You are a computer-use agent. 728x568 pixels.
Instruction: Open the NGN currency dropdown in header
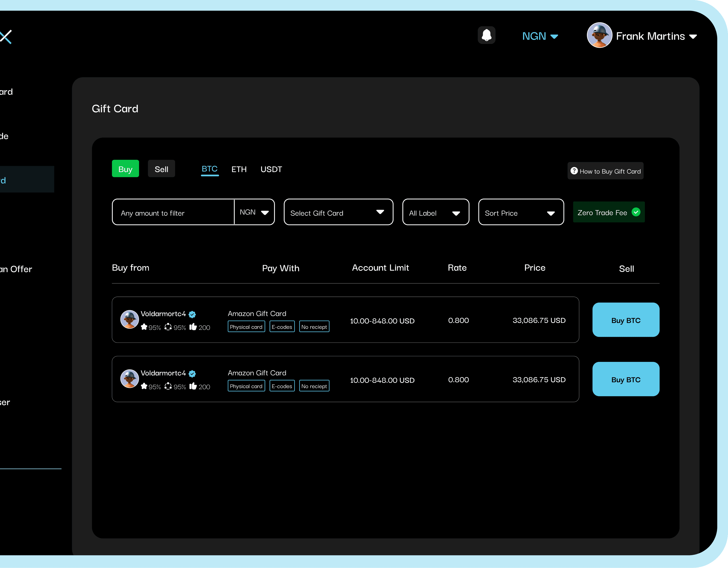point(540,36)
